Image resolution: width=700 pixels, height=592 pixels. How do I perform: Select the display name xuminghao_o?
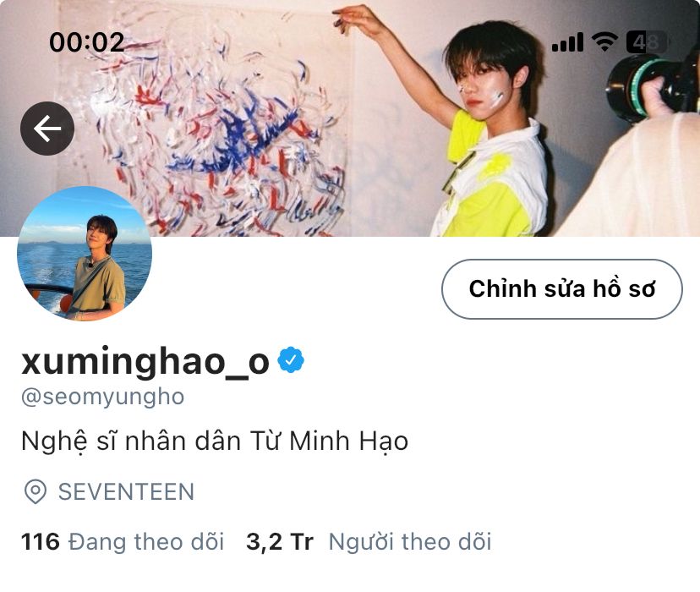tap(145, 361)
